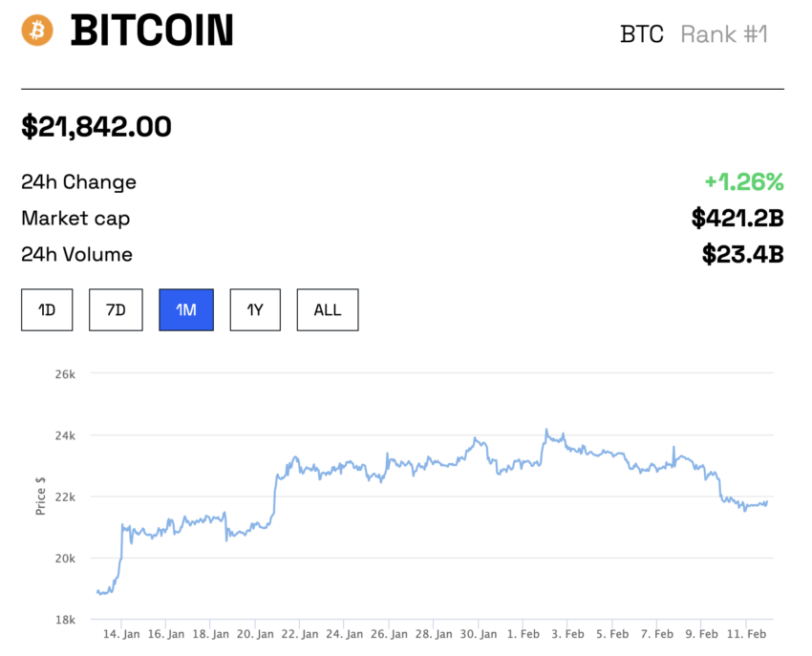Click the 24h Volume label
Screen dimensions: 812x656
coord(76,255)
